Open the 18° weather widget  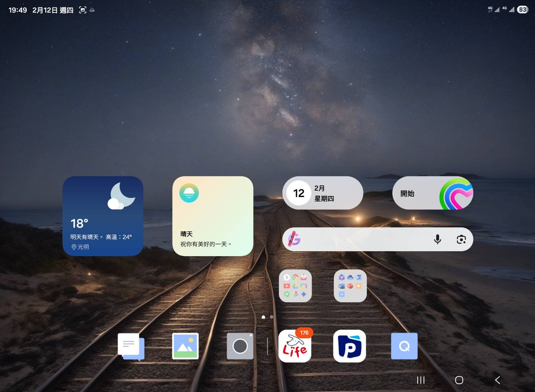tap(103, 216)
